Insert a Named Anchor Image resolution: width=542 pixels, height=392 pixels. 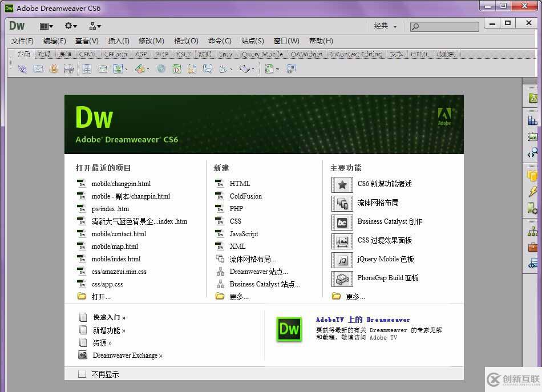(x=54, y=69)
